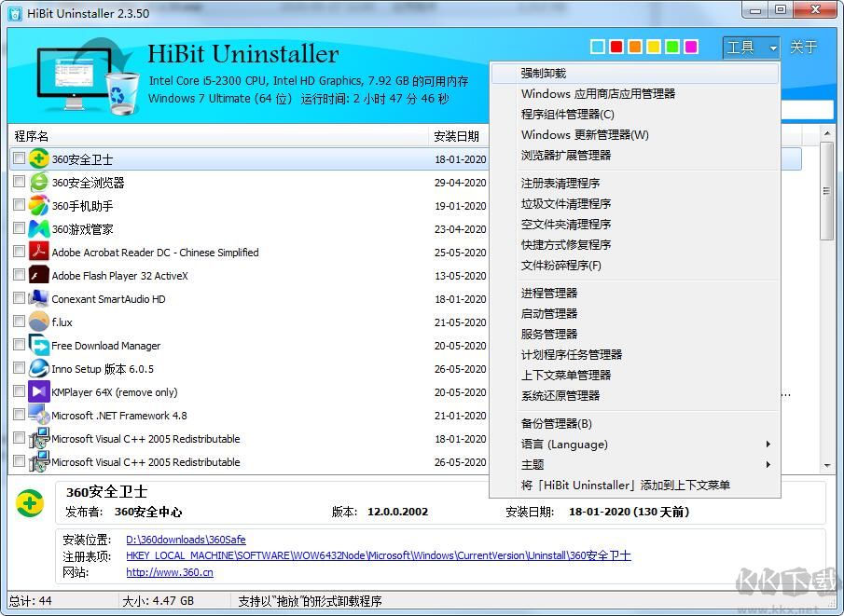The height and width of the screenshot is (616, 844).
Task: Open 空文件夹清理程序
Action: (636, 224)
